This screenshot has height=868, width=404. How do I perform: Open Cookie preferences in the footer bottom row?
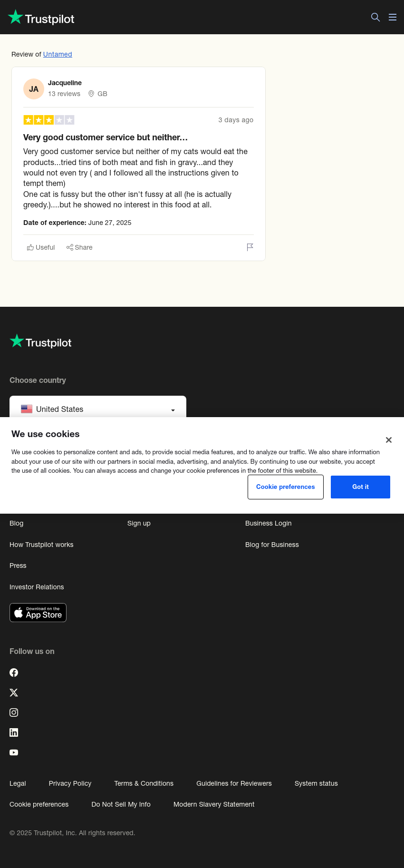(39, 804)
